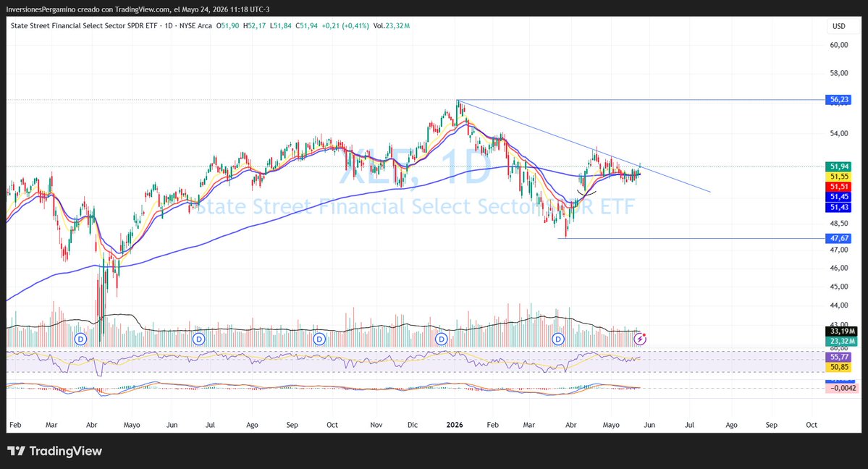
Task: Click the purple lightning event icon
Action: pos(640,338)
